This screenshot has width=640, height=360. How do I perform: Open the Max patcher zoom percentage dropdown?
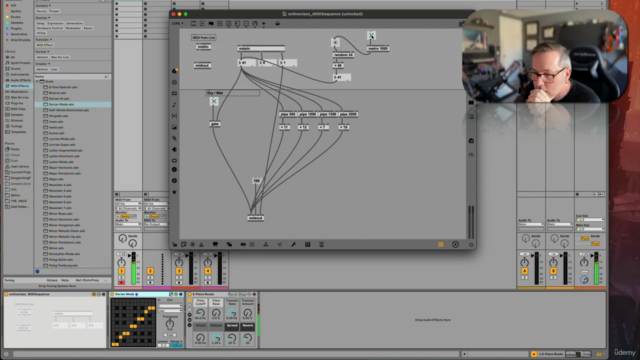177,24
